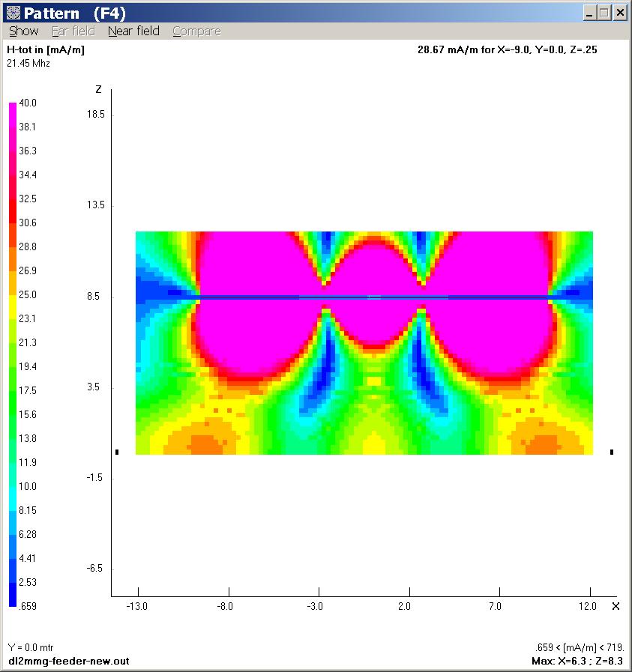
Task: Click the 2.53 legend value
Action: click(x=28, y=582)
